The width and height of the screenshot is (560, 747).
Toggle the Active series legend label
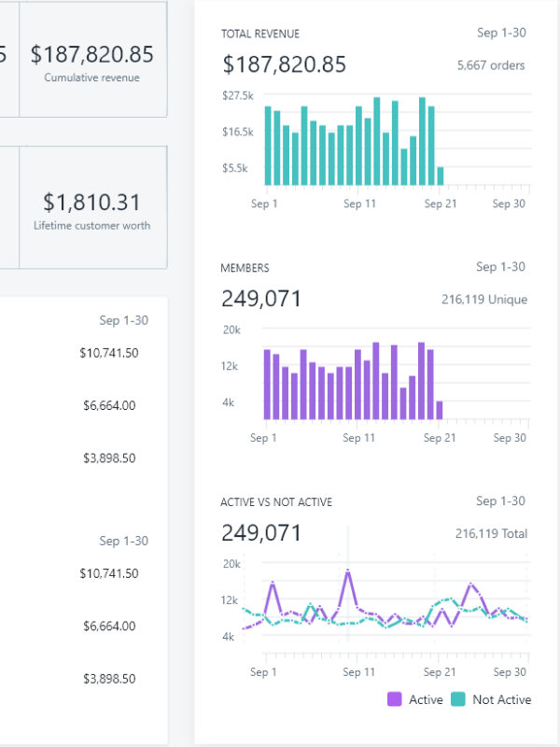pyautogui.click(x=426, y=699)
